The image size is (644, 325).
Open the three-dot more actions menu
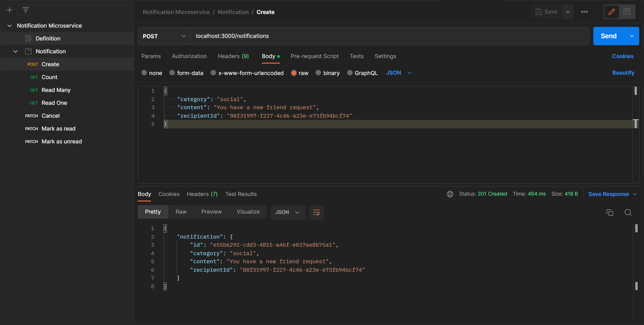pyautogui.click(x=584, y=12)
